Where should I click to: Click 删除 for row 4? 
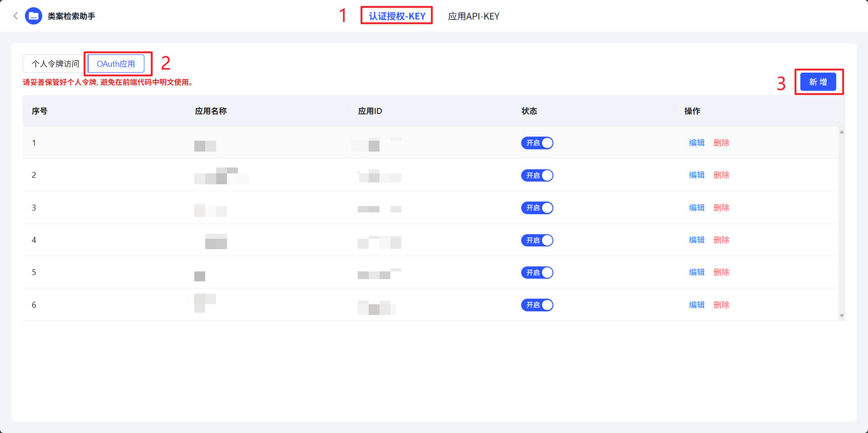[x=721, y=240]
